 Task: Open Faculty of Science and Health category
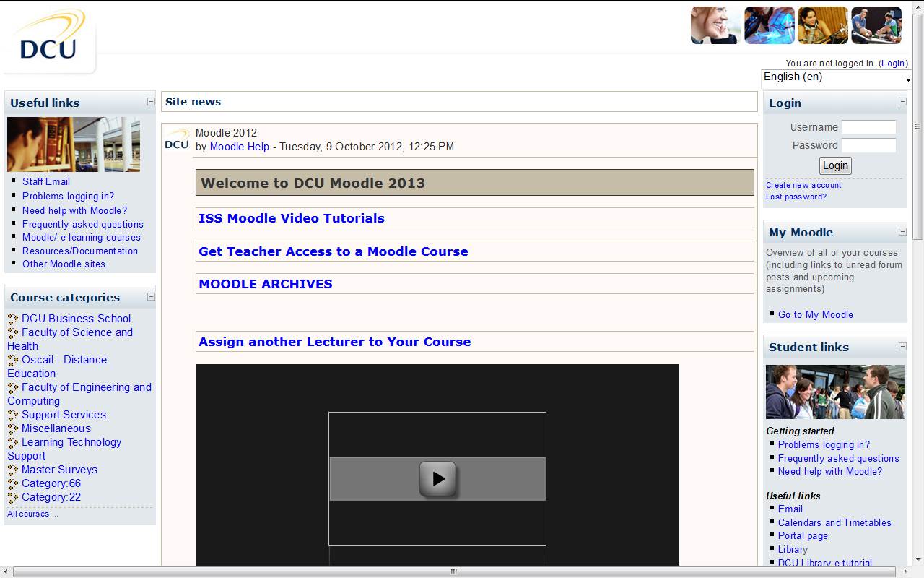[70, 339]
